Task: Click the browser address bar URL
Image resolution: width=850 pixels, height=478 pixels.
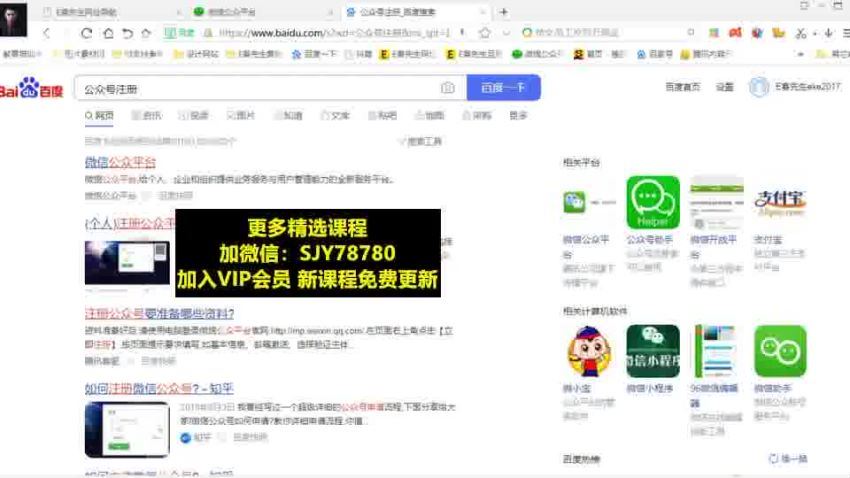Action: point(333,33)
